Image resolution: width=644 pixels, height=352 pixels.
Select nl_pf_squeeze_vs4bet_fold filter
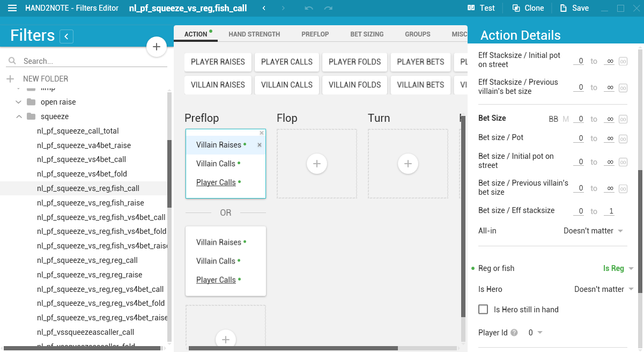click(82, 174)
